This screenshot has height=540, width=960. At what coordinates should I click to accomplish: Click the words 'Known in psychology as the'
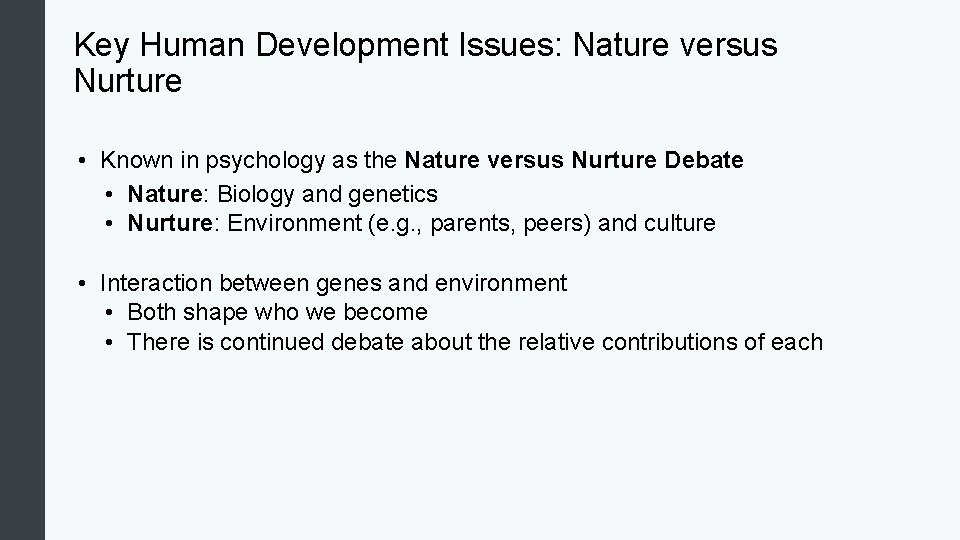pos(249,160)
